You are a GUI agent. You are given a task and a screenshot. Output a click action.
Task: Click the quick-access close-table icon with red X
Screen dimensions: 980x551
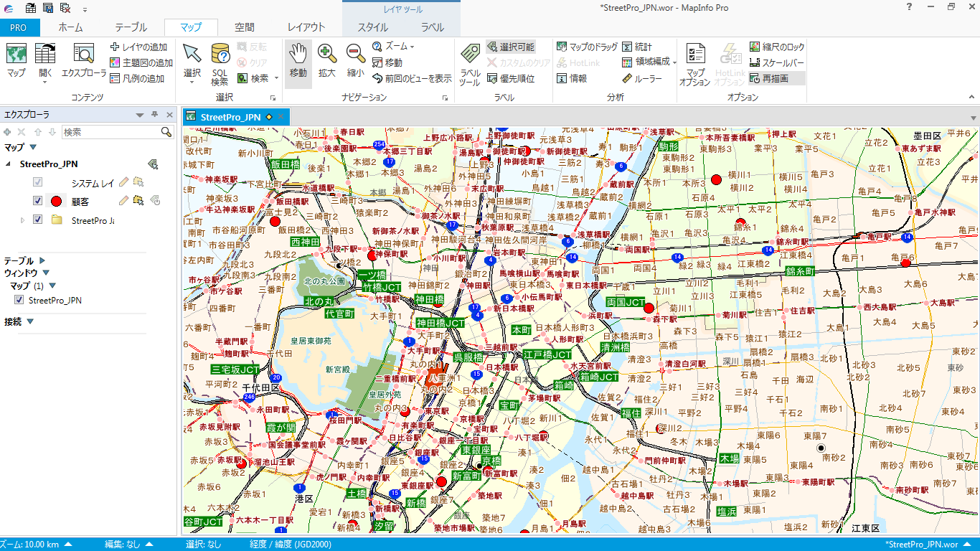click(65, 8)
